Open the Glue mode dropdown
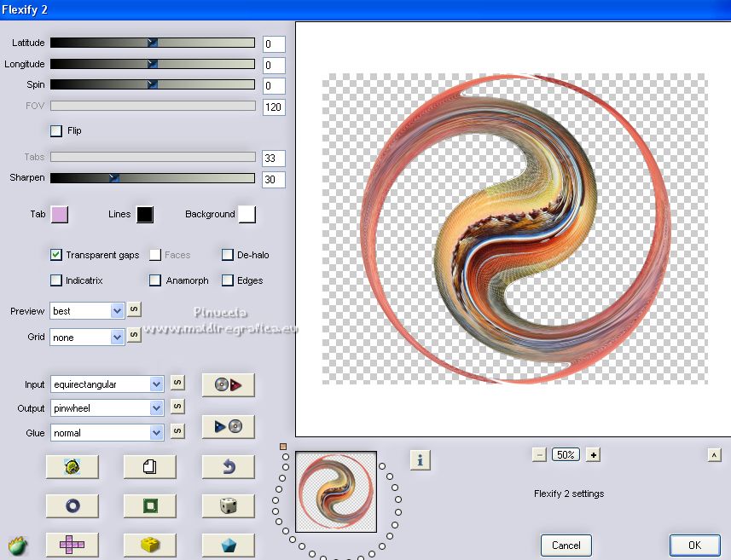 (x=107, y=433)
